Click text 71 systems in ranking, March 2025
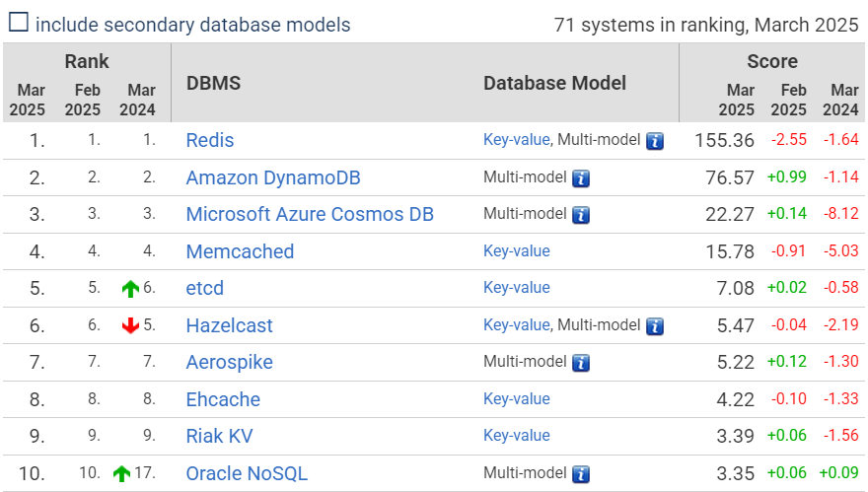The height and width of the screenshot is (492, 868). (706, 25)
